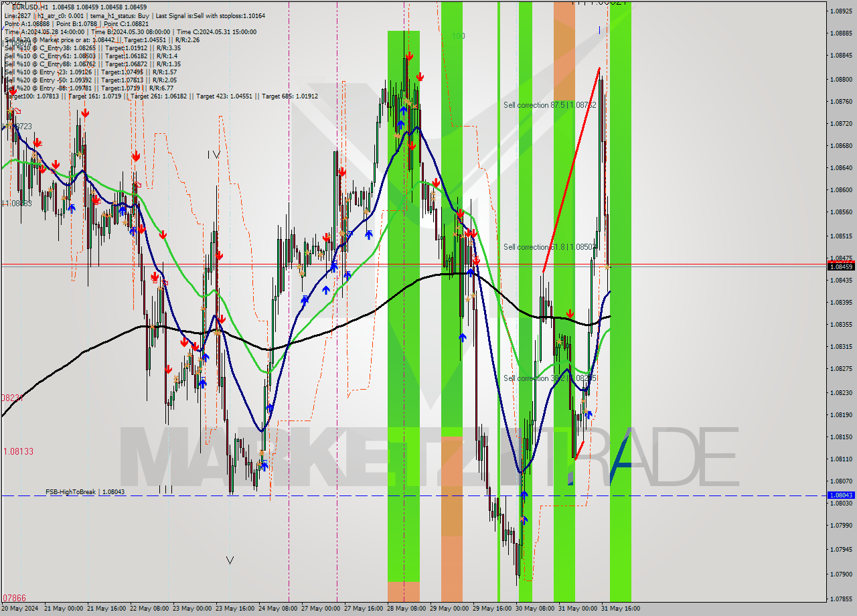Click the '31 May 00:00' time label

[x=578, y=609]
